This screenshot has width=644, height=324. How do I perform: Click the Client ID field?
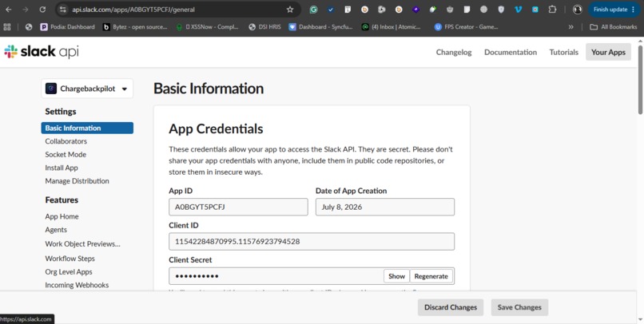[312, 241]
